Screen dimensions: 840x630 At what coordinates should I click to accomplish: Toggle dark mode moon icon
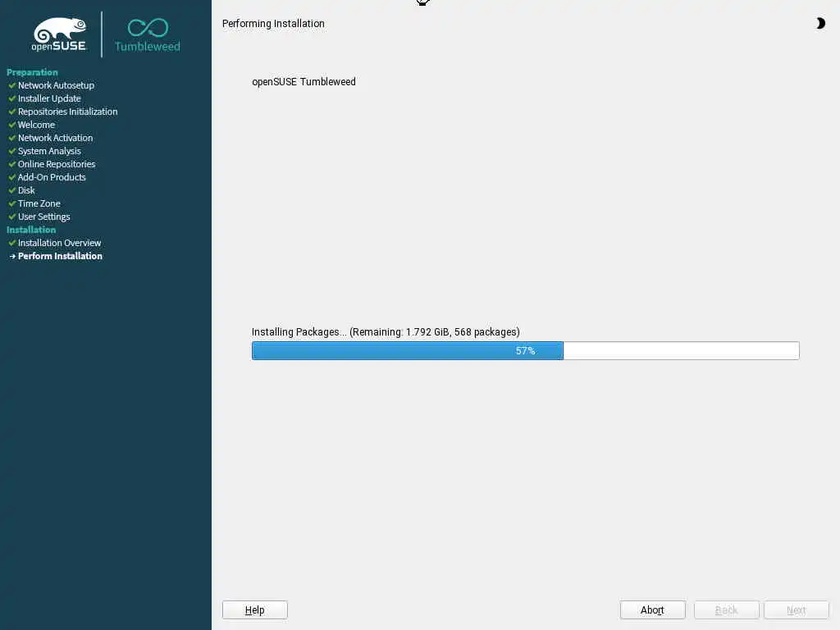[820, 23]
